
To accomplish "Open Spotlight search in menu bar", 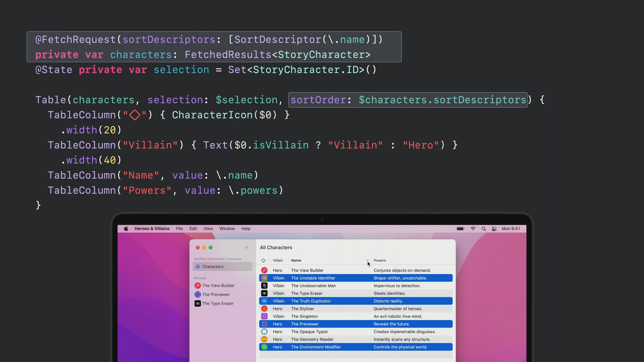I will click(x=484, y=229).
